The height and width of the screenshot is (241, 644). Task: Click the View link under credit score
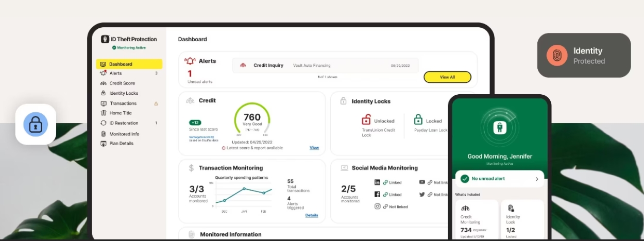click(x=314, y=148)
